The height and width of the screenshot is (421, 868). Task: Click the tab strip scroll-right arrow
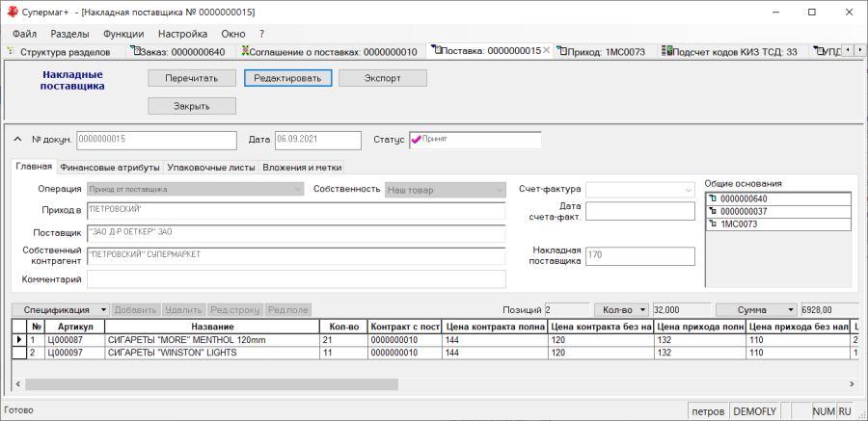point(859,50)
